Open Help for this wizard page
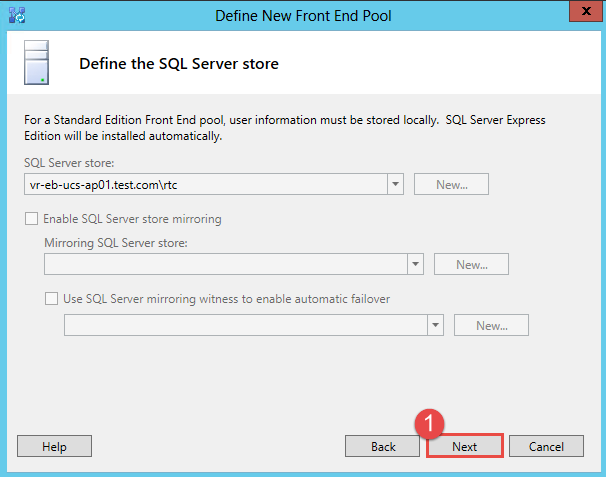Viewport: 606px width, 477px height. click(55, 447)
